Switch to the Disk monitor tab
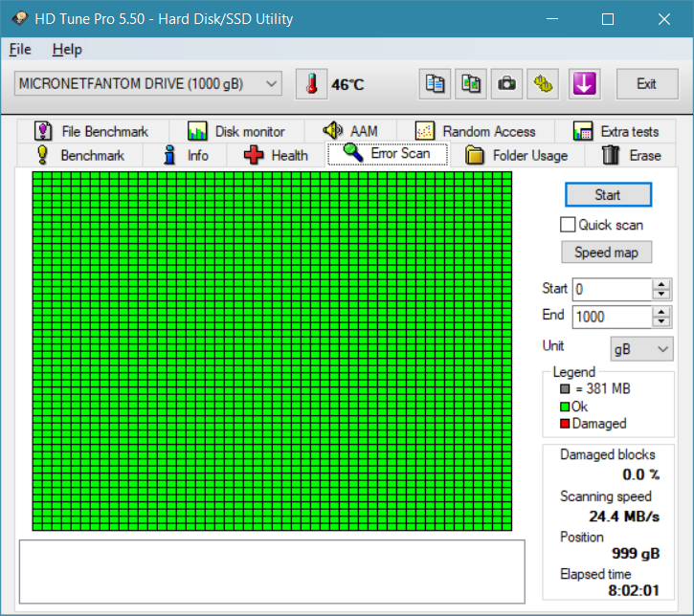 [x=236, y=131]
